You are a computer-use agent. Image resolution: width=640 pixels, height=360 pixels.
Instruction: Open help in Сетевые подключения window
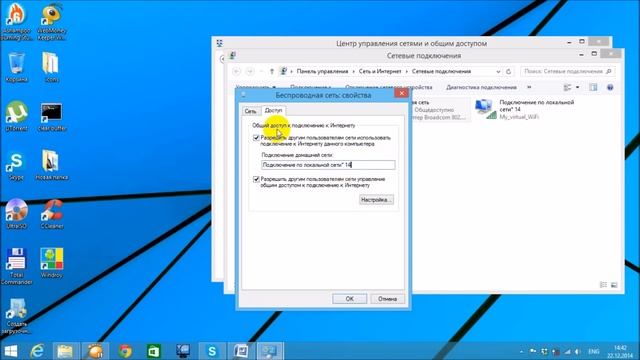[x=610, y=87]
